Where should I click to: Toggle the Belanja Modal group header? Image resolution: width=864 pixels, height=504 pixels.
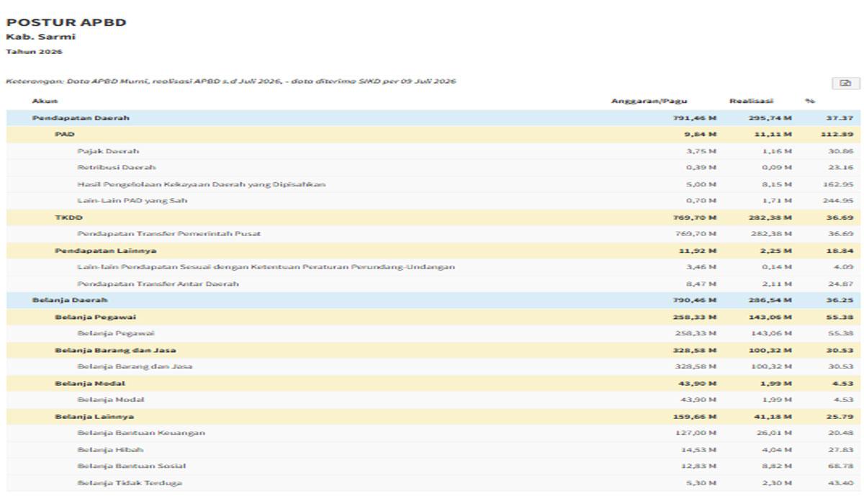tap(433, 383)
